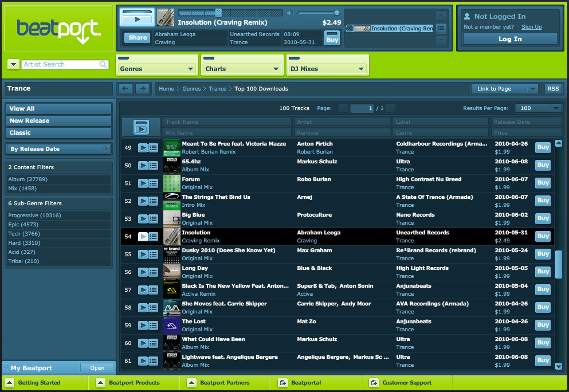Add track 58 She Moves to queue

click(153, 308)
